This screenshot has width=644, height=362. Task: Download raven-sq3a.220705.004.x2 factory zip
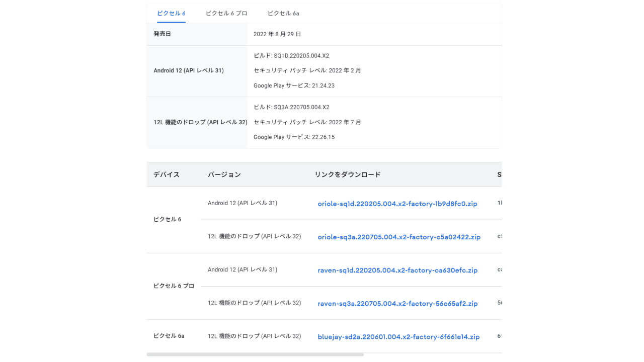(397, 303)
